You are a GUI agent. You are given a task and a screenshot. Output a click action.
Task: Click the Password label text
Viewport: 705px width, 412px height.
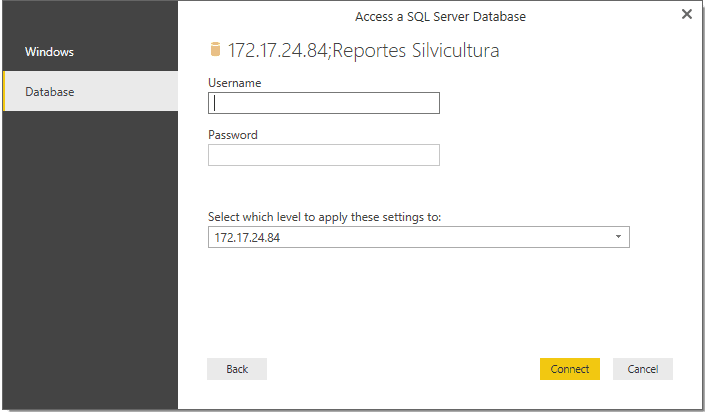point(232,135)
